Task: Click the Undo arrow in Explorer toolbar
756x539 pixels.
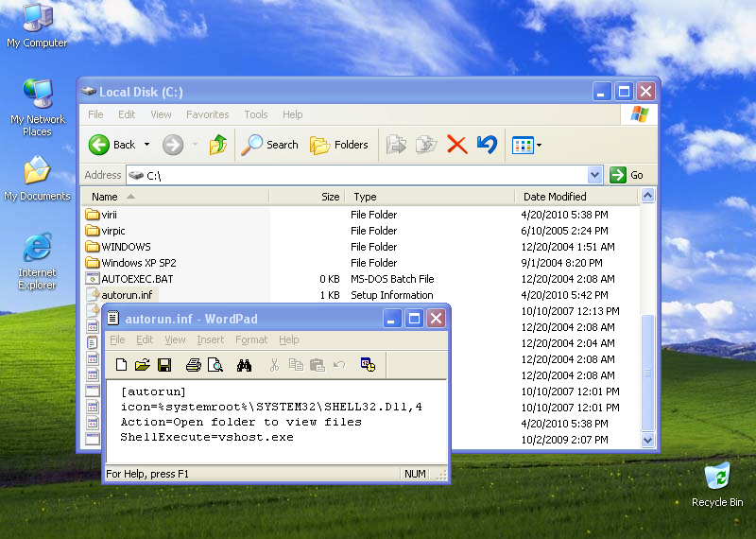Action: [x=487, y=145]
